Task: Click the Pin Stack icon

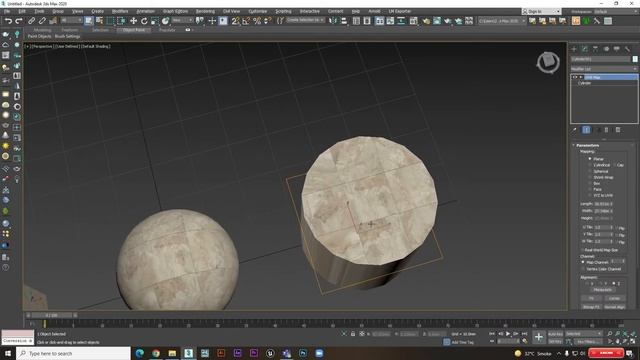Action: (x=575, y=130)
